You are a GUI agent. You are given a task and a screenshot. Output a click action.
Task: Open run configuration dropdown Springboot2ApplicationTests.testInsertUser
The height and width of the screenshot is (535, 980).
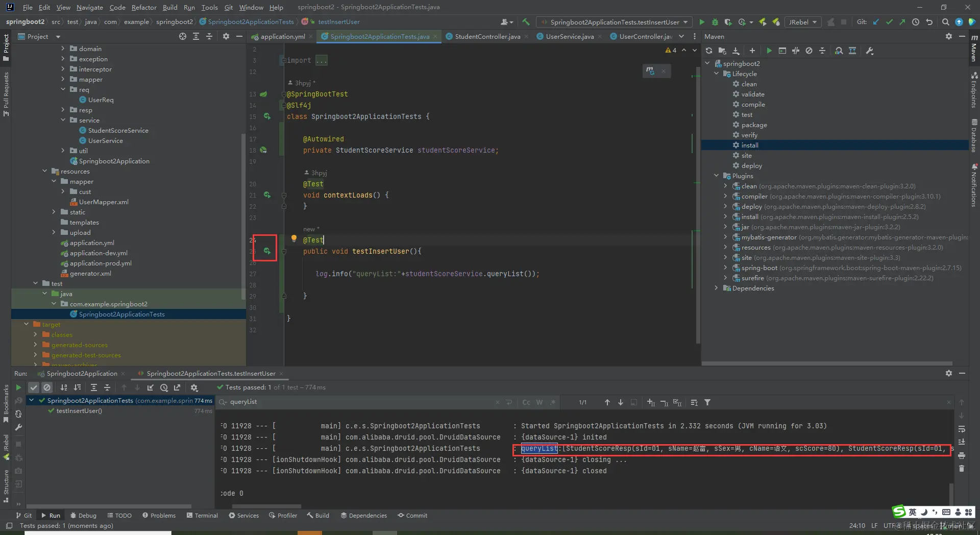(x=615, y=22)
